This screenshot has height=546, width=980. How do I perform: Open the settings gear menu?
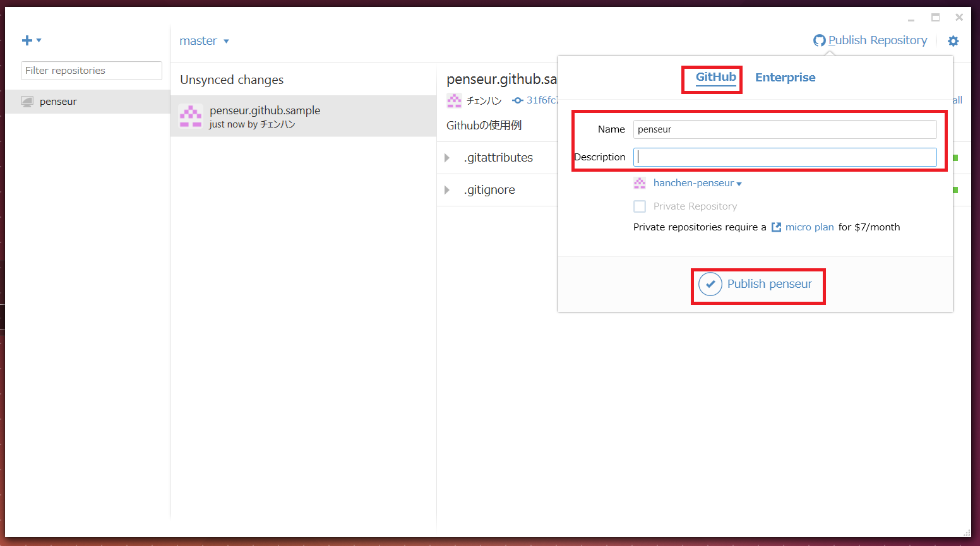953,41
